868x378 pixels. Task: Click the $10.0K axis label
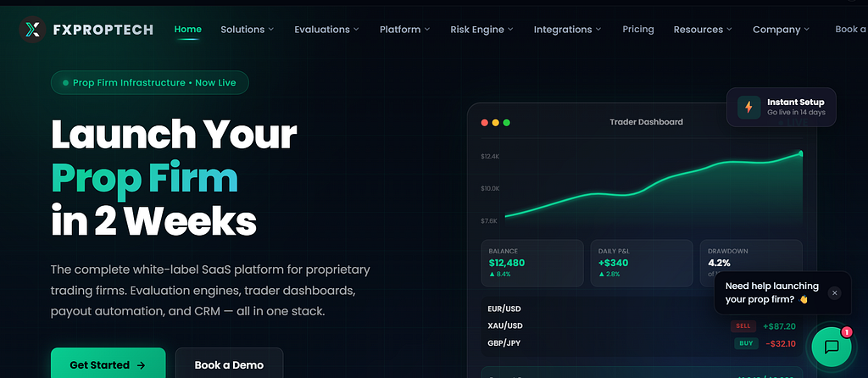tap(491, 189)
